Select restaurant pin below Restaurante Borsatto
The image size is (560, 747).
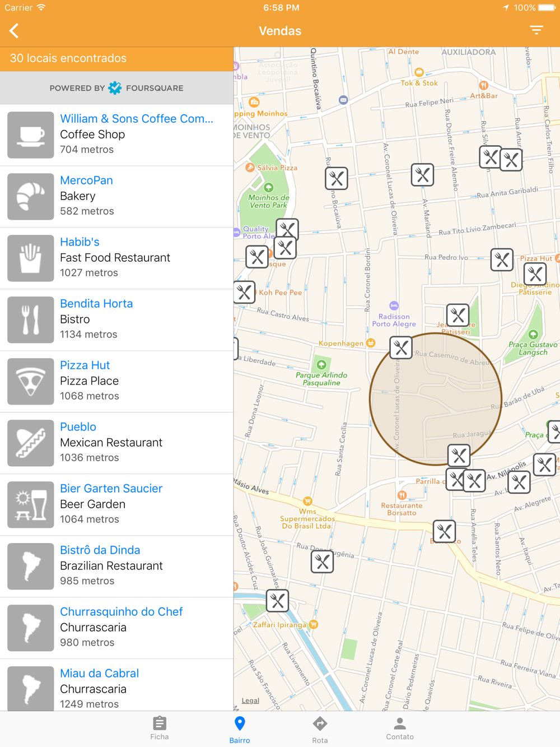click(x=445, y=531)
